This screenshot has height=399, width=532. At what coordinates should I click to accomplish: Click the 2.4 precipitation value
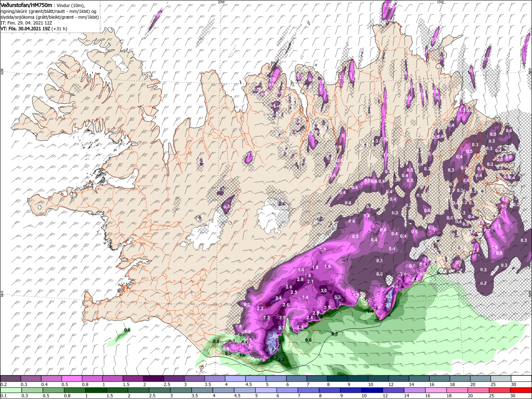tap(310, 318)
